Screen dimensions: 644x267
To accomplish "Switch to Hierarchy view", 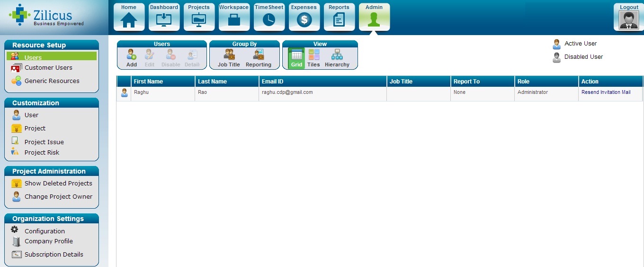I will click(337, 58).
